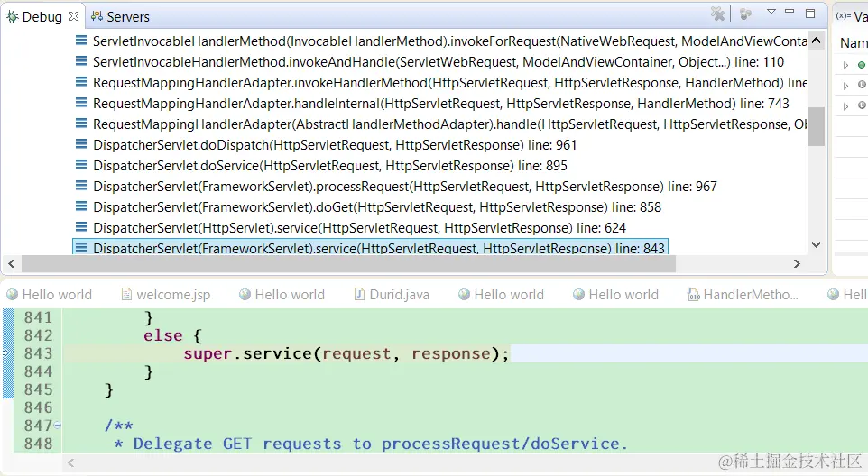The image size is (868, 476).
Task: Switch to the Debug view tab
Action: [42, 17]
